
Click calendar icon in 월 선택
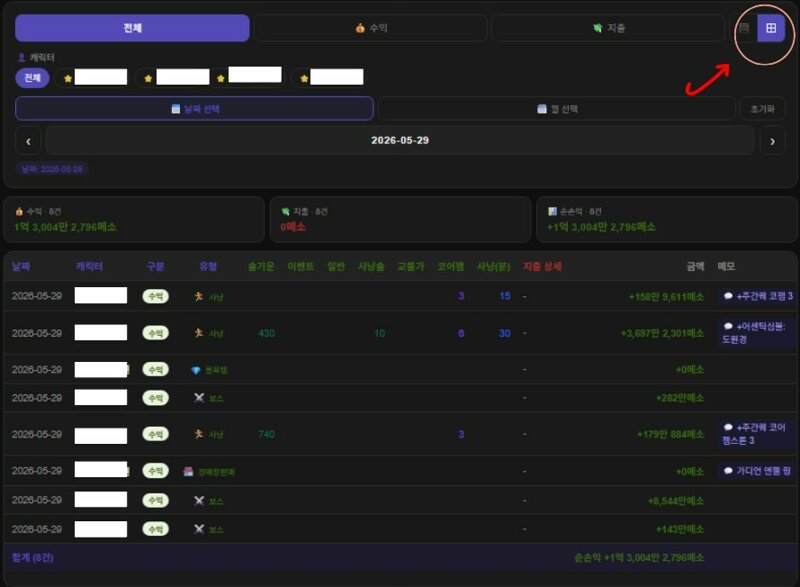tap(542, 109)
